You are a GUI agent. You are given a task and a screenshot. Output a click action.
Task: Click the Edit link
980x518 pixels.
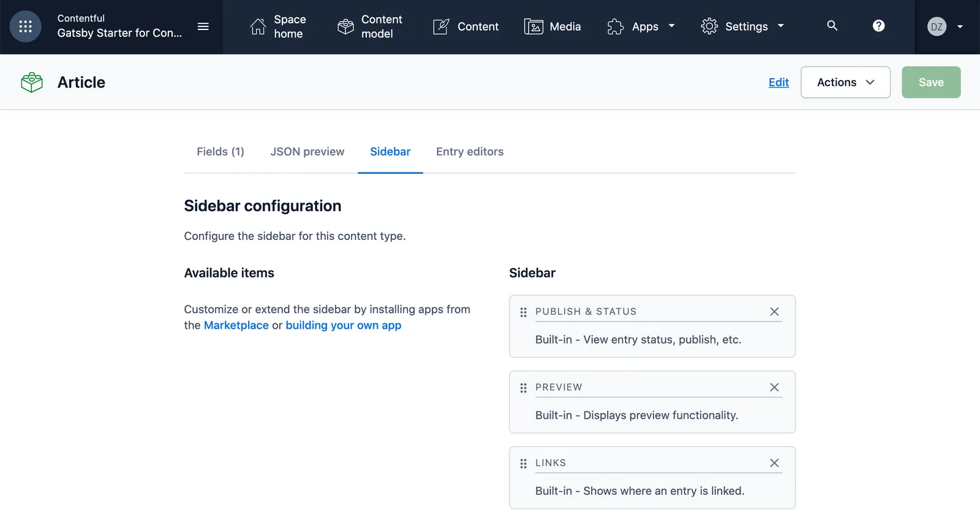[x=778, y=82]
